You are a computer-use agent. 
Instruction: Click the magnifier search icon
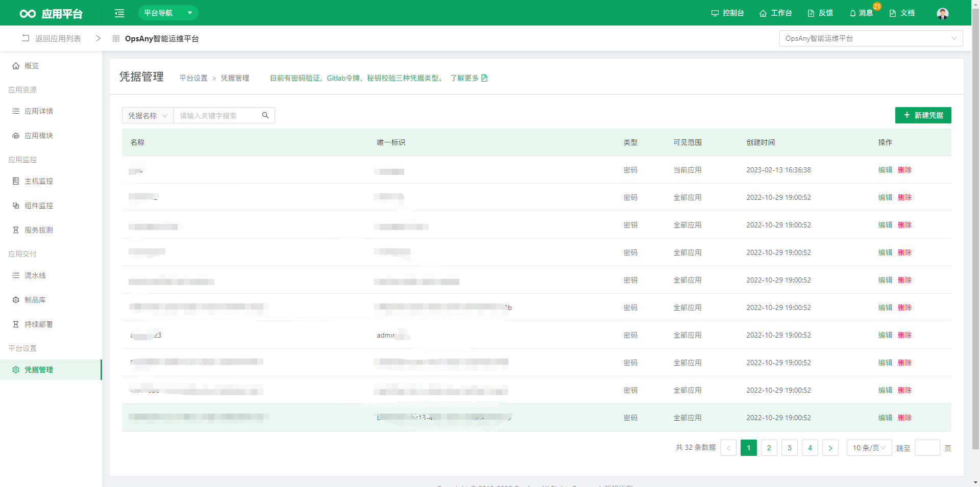point(265,115)
